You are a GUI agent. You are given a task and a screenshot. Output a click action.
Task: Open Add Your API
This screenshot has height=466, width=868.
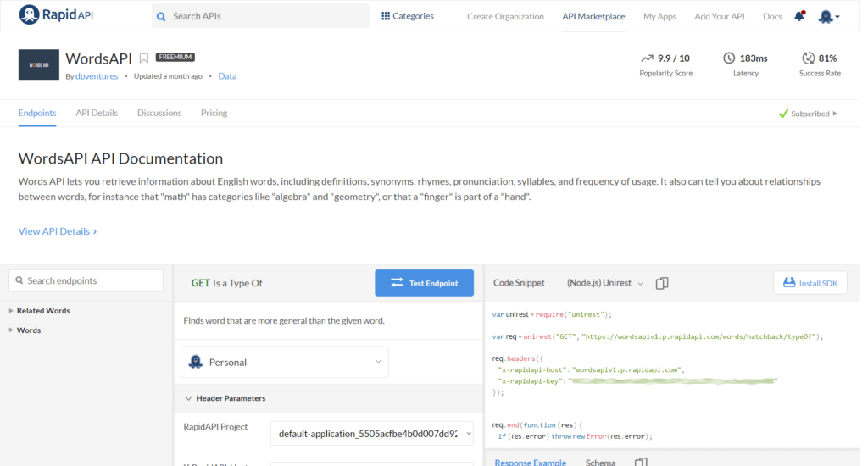719,17
